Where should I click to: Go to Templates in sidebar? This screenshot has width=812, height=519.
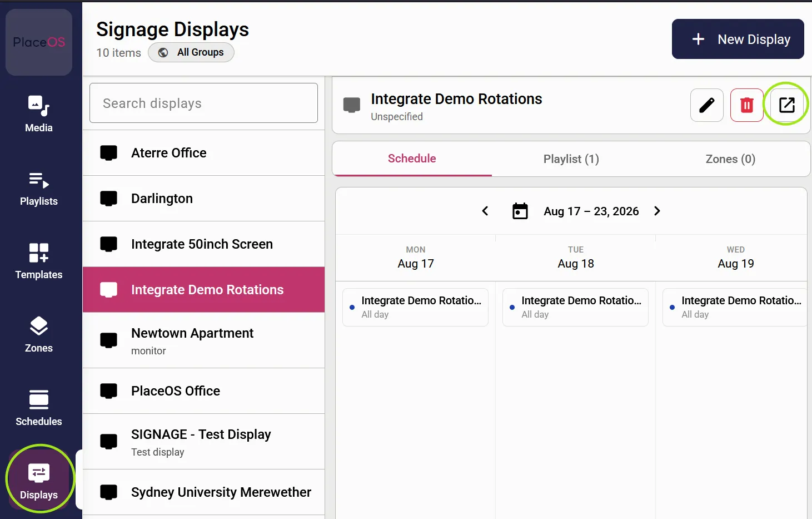coord(39,261)
